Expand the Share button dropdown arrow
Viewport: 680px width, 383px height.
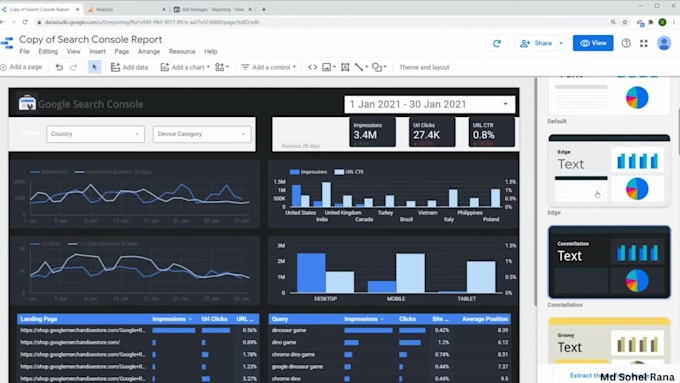tap(561, 43)
